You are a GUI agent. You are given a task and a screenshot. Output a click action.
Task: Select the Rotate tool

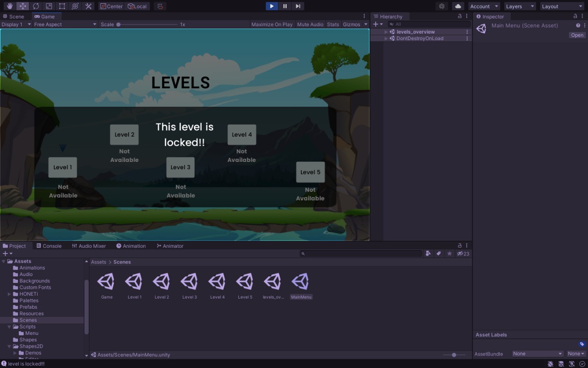[x=36, y=6]
